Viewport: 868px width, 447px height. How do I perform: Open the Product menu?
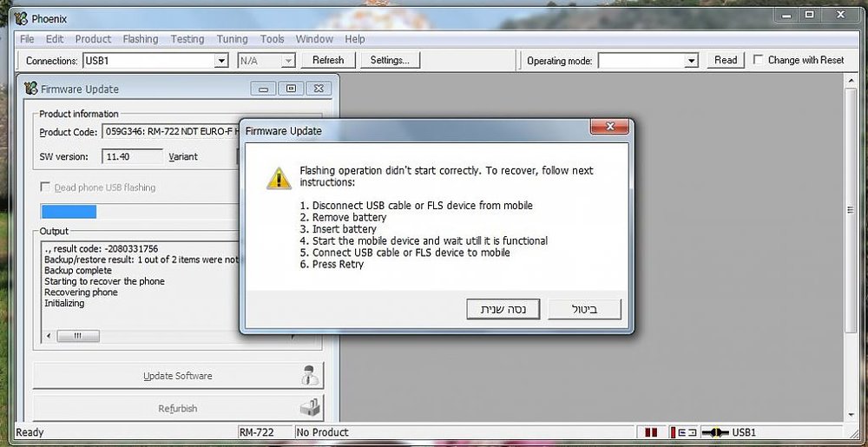coord(93,39)
